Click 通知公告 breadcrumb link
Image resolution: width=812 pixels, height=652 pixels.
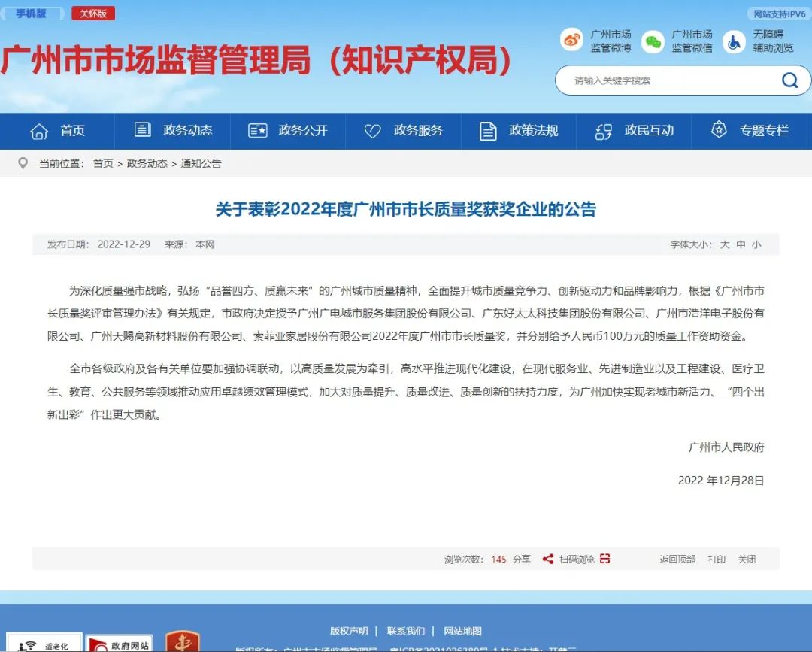coord(201,163)
